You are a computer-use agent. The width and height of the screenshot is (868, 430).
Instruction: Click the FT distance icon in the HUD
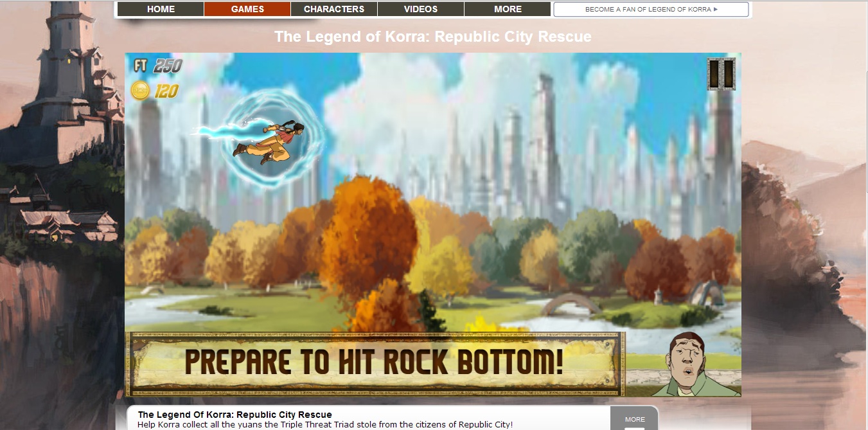pyautogui.click(x=141, y=66)
